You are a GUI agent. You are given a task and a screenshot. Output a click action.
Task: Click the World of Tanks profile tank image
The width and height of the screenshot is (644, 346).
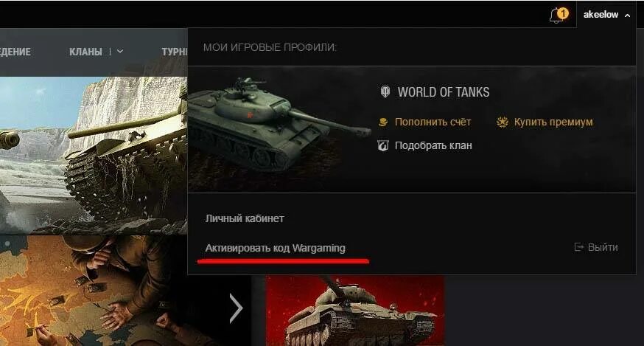point(279,129)
